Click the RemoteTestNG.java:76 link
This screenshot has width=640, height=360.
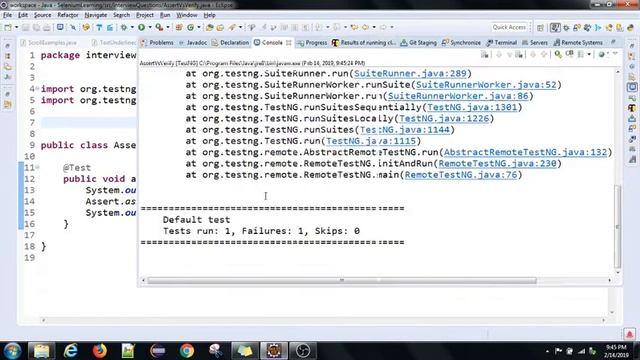click(x=461, y=175)
